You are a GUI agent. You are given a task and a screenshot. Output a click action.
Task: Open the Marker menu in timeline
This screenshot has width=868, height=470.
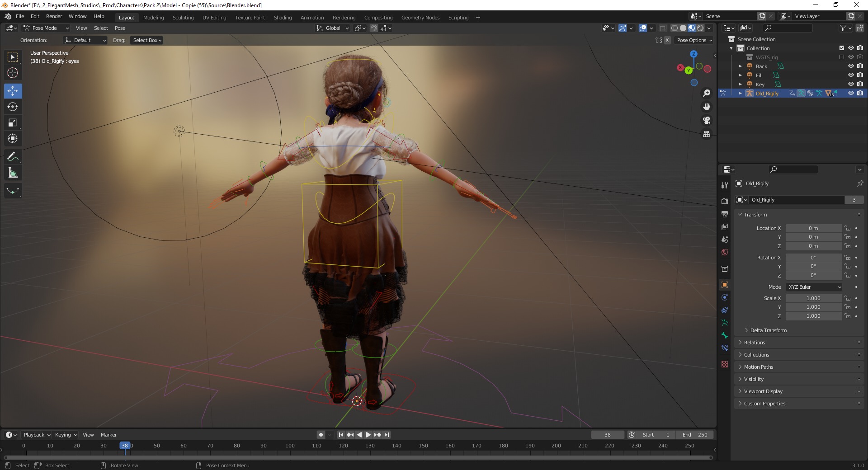[x=108, y=435]
